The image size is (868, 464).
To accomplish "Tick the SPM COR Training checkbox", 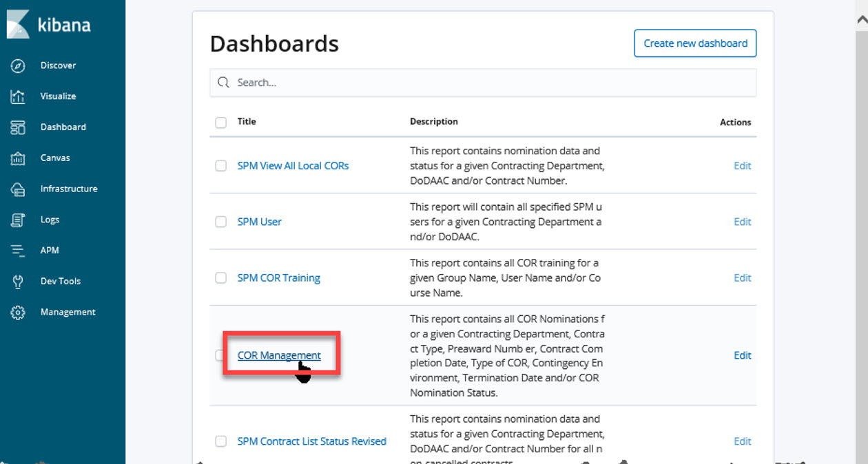I will tap(220, 278).
